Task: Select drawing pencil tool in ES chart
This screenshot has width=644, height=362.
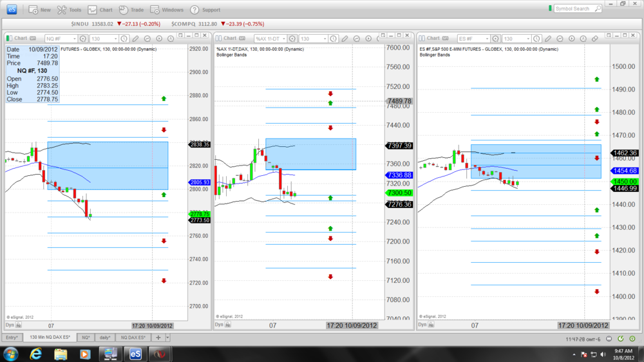Action: tap(548, 39)
